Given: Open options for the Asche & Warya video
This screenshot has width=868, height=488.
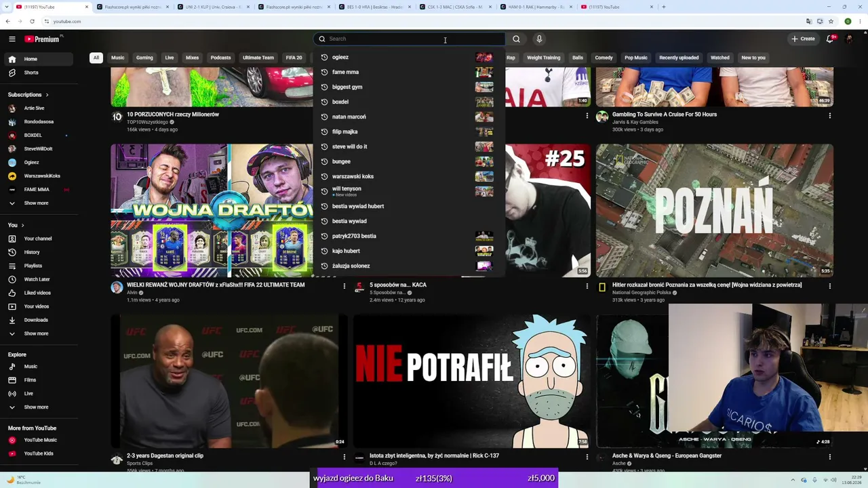Looking at the screenshot, I should (830, 457).
